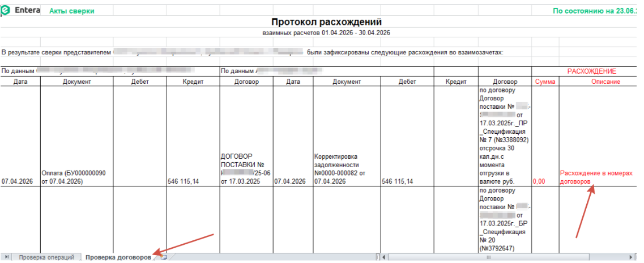This screenshot has height=263, width=644.
Task: Select the Дебет value 546 115,14
Action: [x=407, y=135]
